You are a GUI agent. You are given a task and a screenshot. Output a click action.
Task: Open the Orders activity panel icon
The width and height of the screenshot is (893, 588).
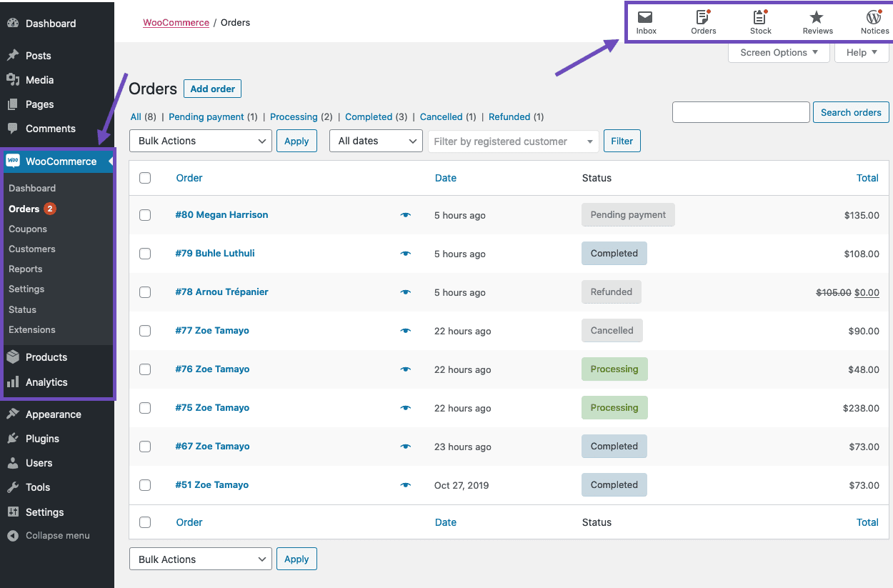[x=703, y=18]
